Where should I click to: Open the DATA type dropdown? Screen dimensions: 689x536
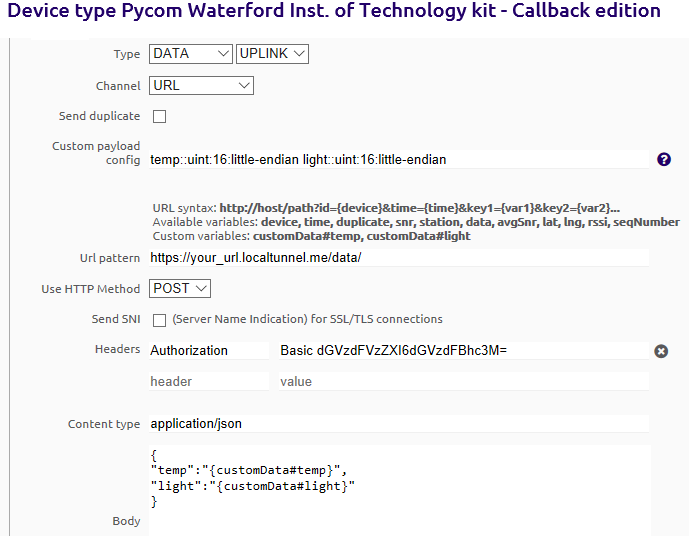(x=191, y=54)
